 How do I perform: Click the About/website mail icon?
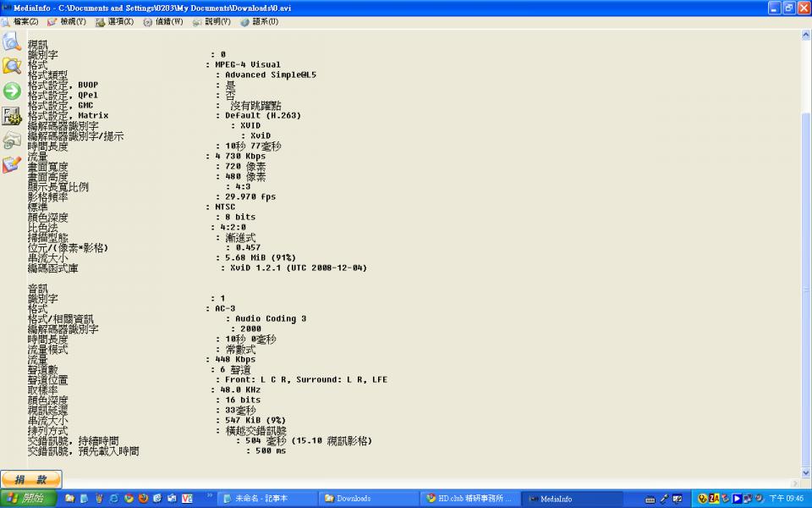pyautogui.click(x=11, y=141)
